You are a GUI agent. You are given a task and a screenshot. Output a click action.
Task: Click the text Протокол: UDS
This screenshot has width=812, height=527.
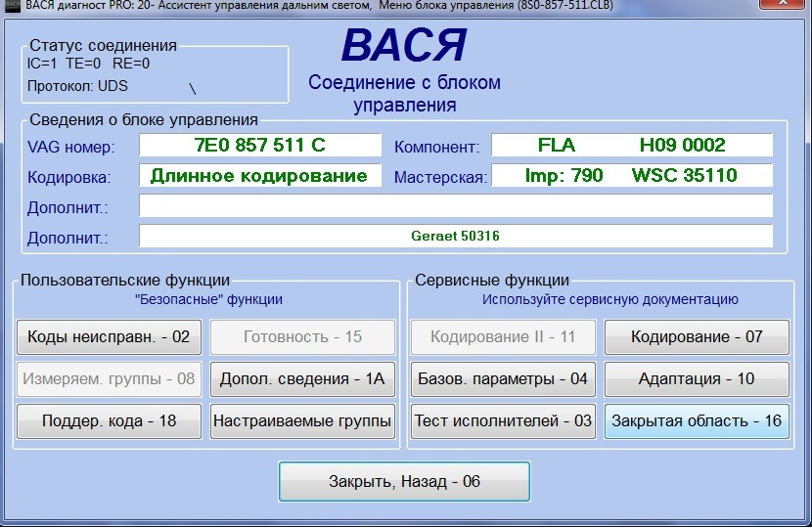coord(77,86)
